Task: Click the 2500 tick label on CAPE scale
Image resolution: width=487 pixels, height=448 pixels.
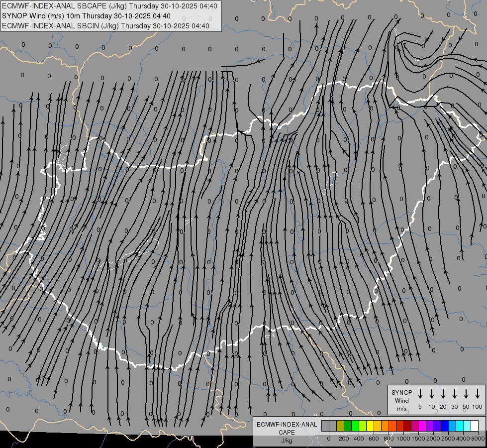Action: pos(448,439)
